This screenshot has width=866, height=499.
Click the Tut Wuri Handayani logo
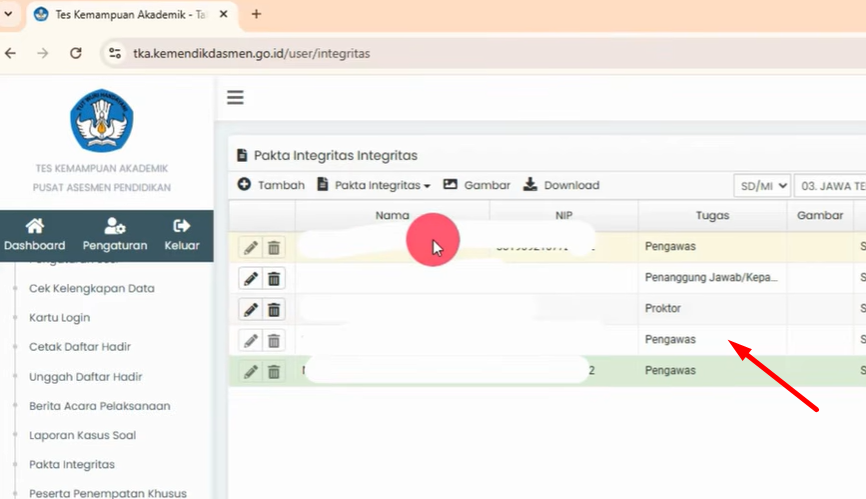[x=102, y=120]
